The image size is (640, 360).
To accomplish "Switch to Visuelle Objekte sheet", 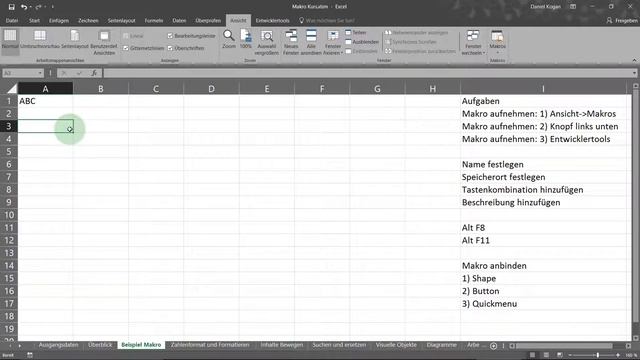I will click(396, 345).
